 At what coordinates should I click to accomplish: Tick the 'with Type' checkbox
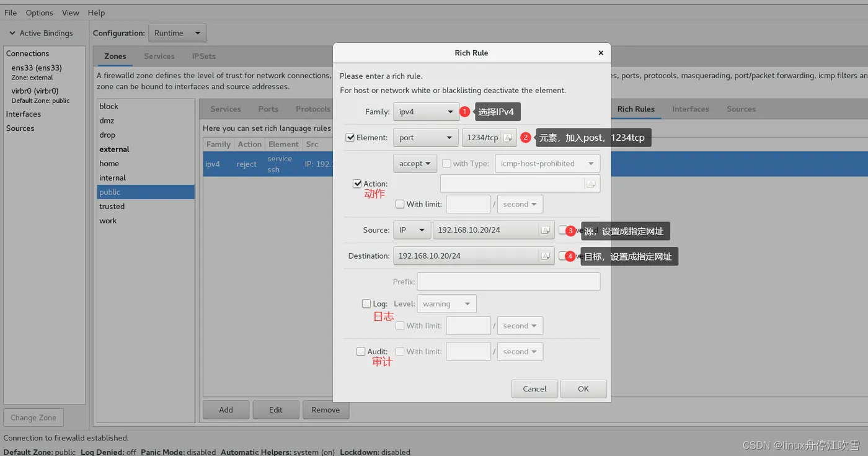point(446,164)
